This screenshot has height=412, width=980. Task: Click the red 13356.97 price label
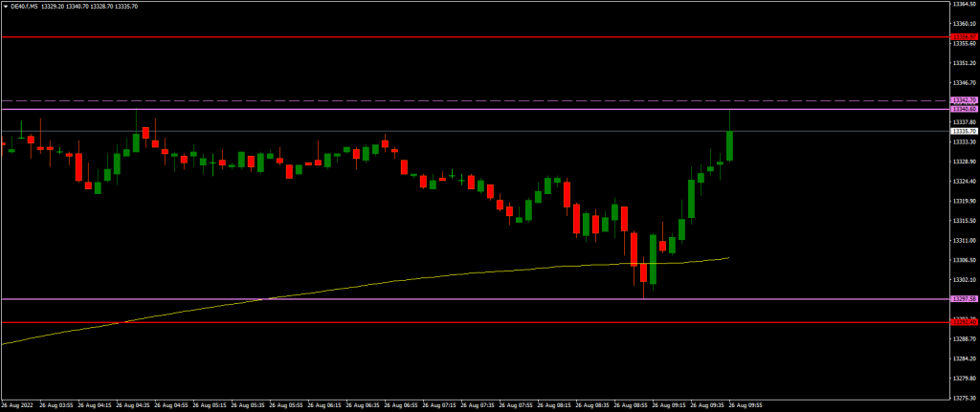[x=964, y=37]
